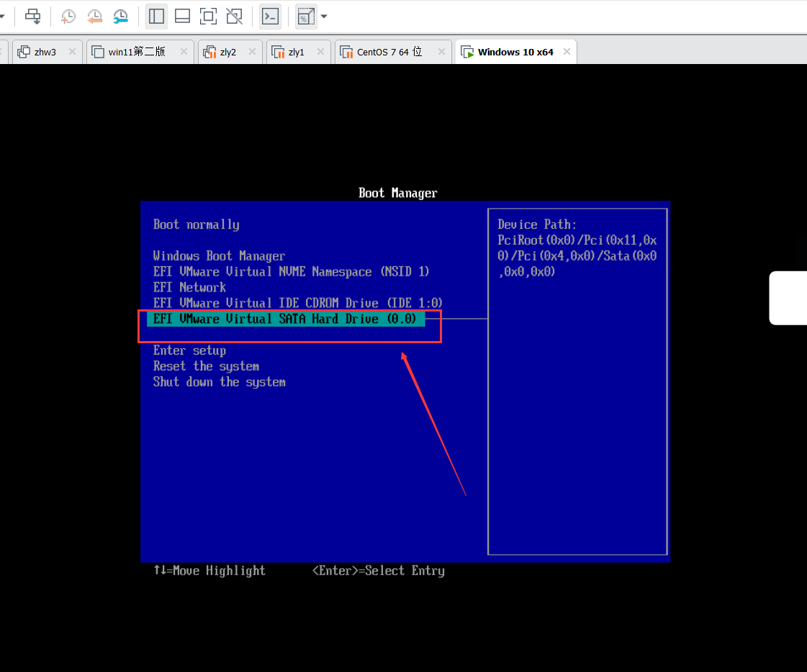The image size is (807, 672).
Task: Close the zly2 tab
Action: (252, 52)
